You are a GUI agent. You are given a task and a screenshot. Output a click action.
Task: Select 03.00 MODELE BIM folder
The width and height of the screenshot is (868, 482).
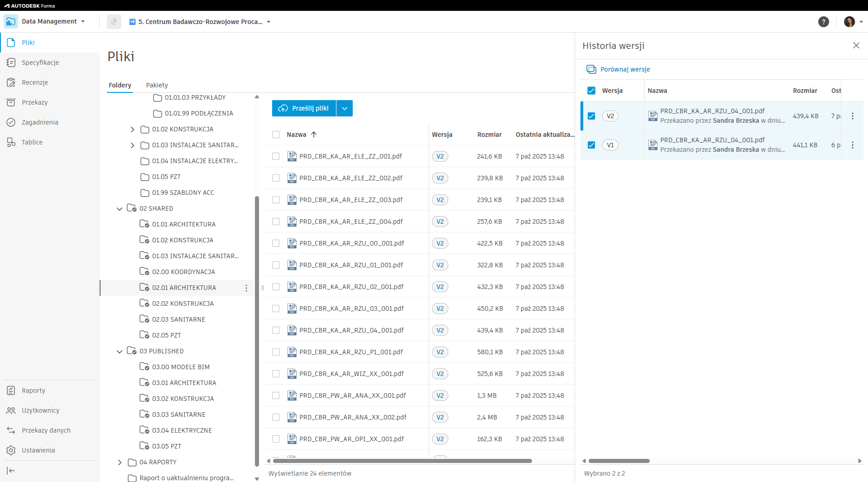[x=181, y=367]
